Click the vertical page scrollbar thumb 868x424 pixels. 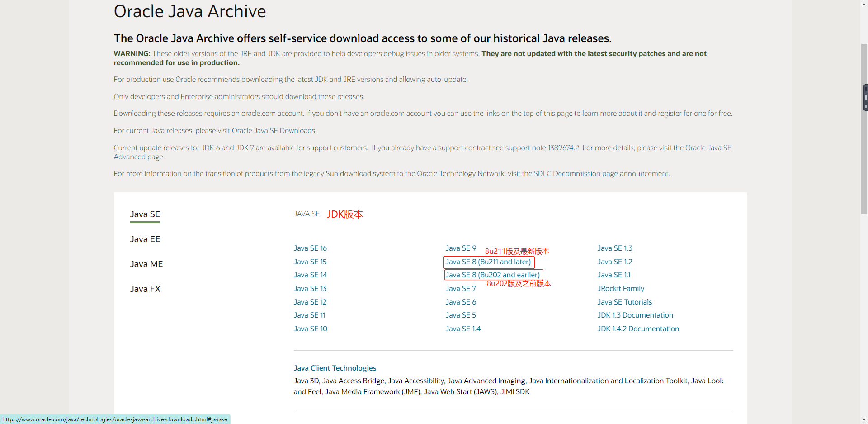click(x=864, y=97)
